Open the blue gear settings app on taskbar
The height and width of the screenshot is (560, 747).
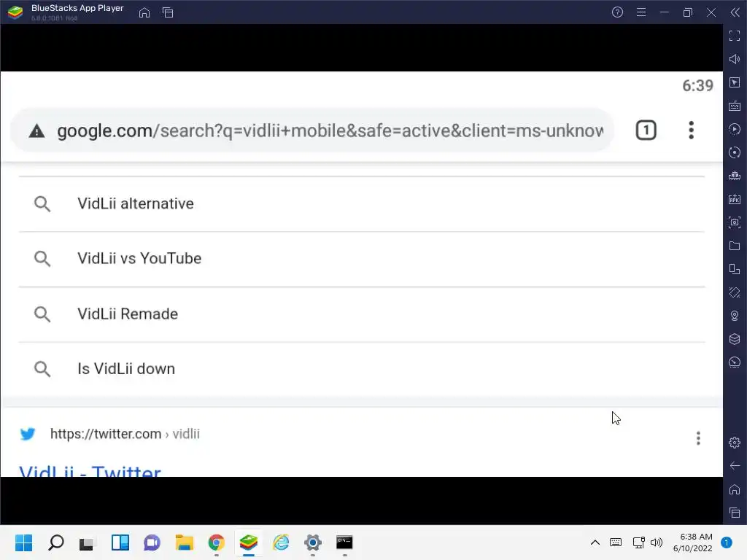coord(312,542)
